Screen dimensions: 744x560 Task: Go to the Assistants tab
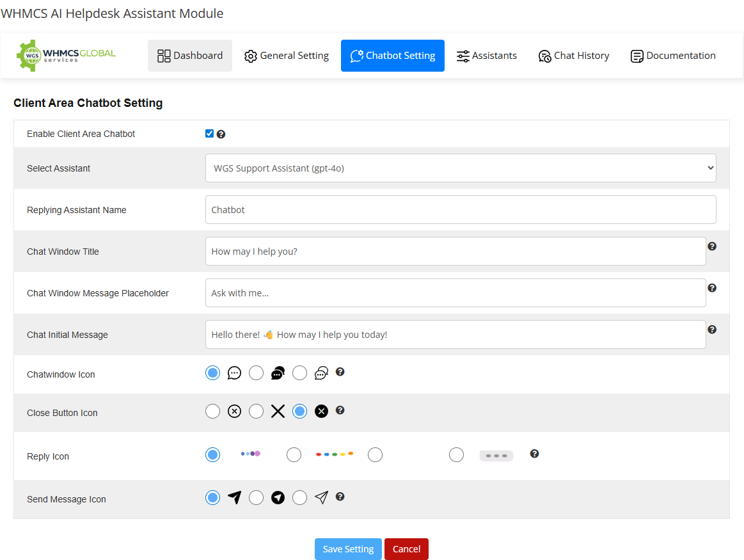pyautogui.click(x=487, y=56)
